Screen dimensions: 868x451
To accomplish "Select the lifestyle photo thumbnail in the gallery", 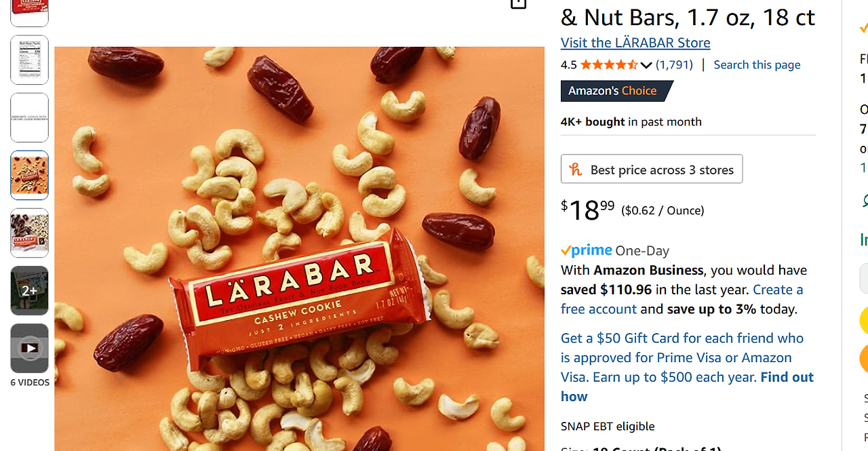I will pos(29,233).
